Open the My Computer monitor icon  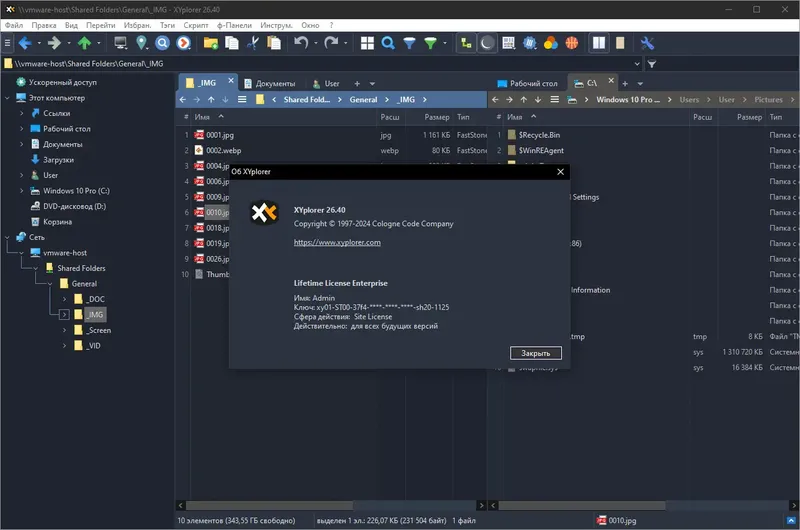120,43
